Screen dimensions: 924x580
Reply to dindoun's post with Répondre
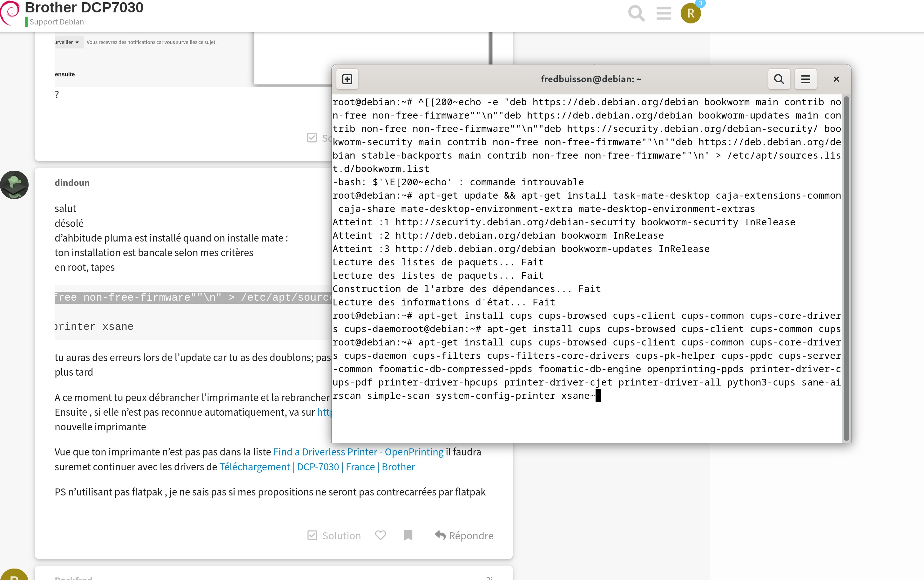click(464, 535)
